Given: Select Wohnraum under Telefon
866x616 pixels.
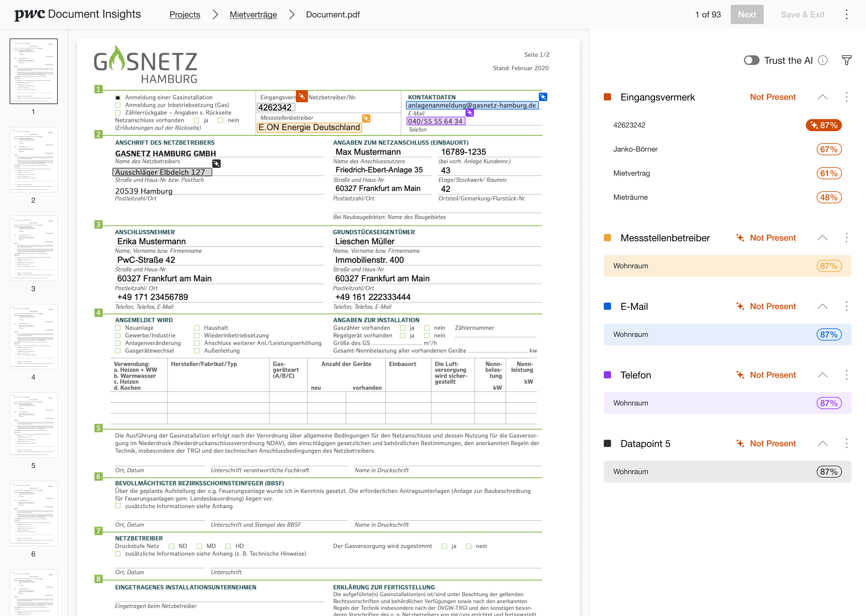Looking at the screenshot, I should coord(727,403).
